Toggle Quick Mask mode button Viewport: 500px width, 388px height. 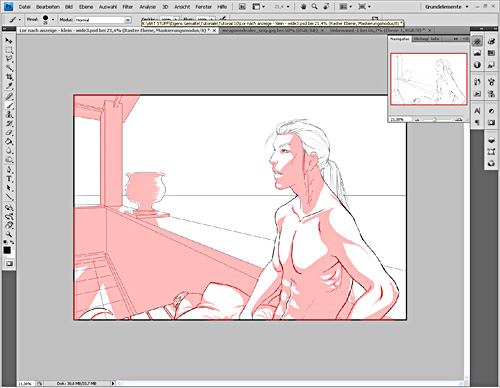click(9, 264)
